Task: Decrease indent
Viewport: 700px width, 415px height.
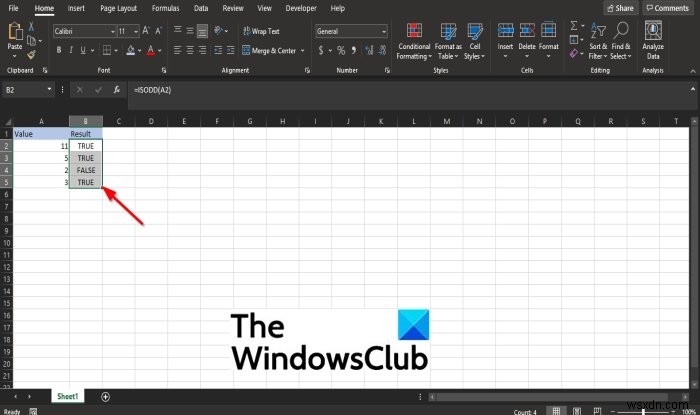Action: click(x=218, y=50)
